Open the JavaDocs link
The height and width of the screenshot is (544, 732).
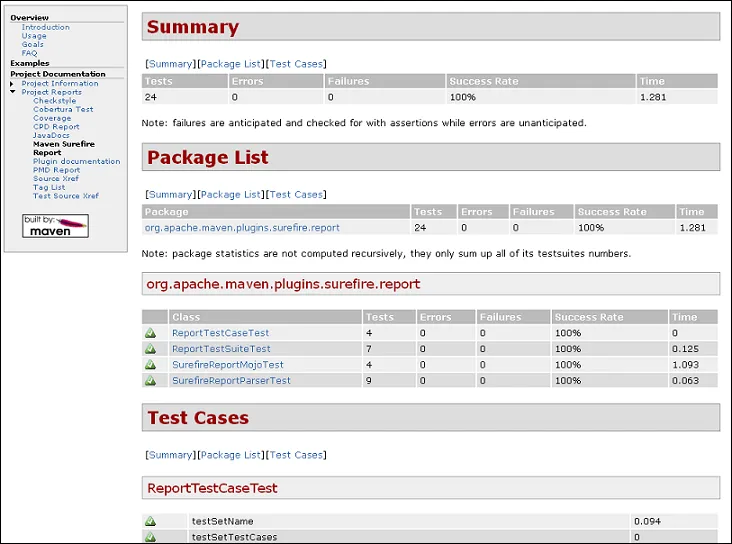51,135
